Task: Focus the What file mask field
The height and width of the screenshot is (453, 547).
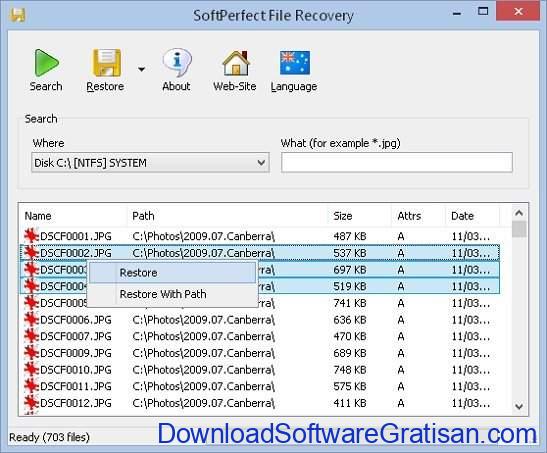Action: (397, 163)
